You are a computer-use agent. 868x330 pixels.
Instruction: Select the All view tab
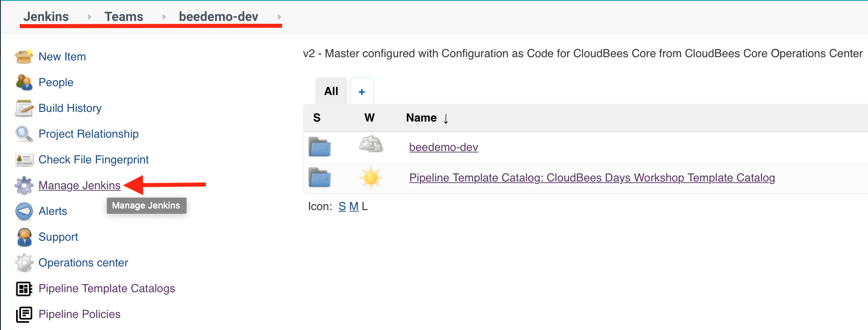pos(331,91)
